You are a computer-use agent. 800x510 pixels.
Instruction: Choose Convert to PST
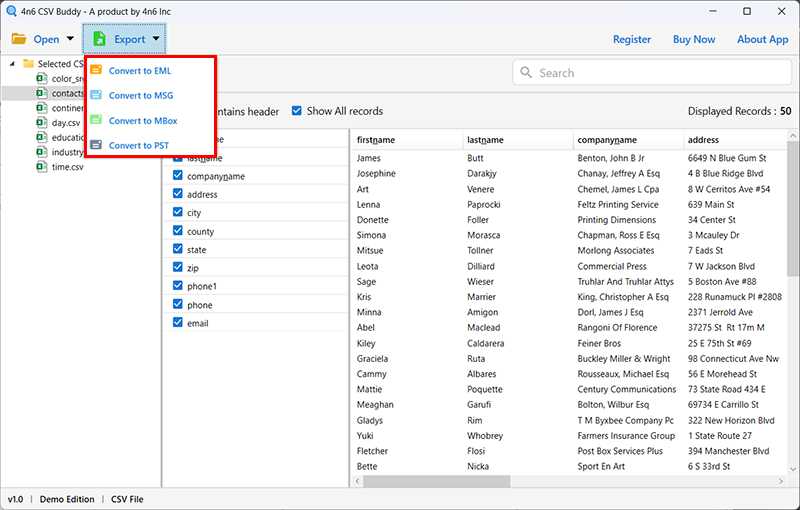pyautogui.click(x=138, y=145)
